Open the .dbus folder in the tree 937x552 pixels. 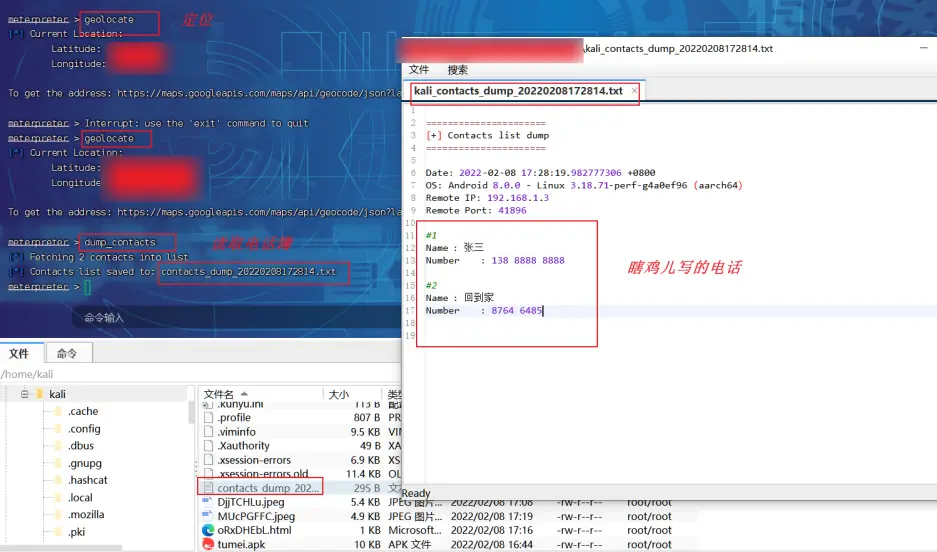81,446
